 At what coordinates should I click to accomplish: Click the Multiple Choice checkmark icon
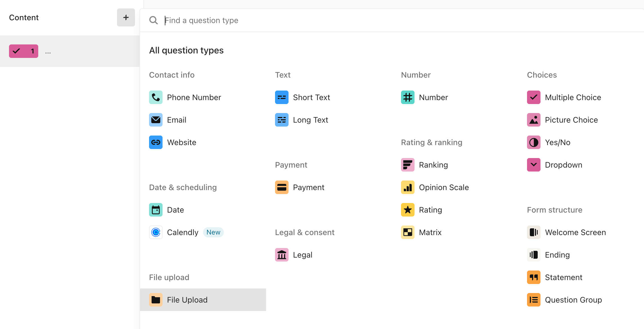534,97
